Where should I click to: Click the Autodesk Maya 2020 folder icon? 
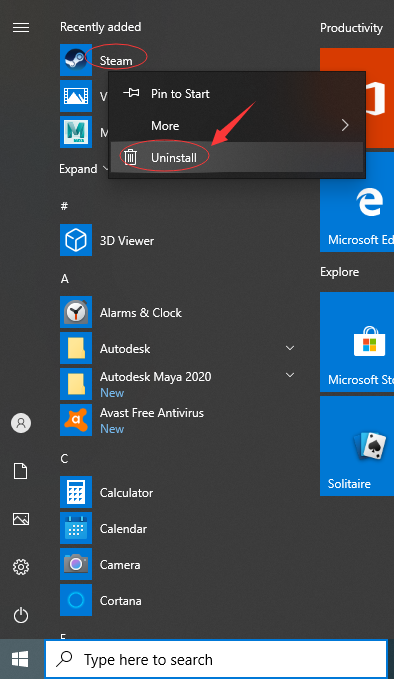76,384
